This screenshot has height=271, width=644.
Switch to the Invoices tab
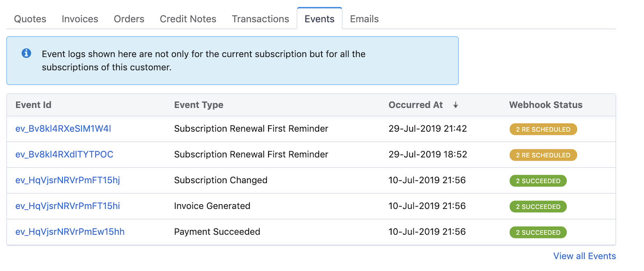pyautogui.click(x=80, y=19)
